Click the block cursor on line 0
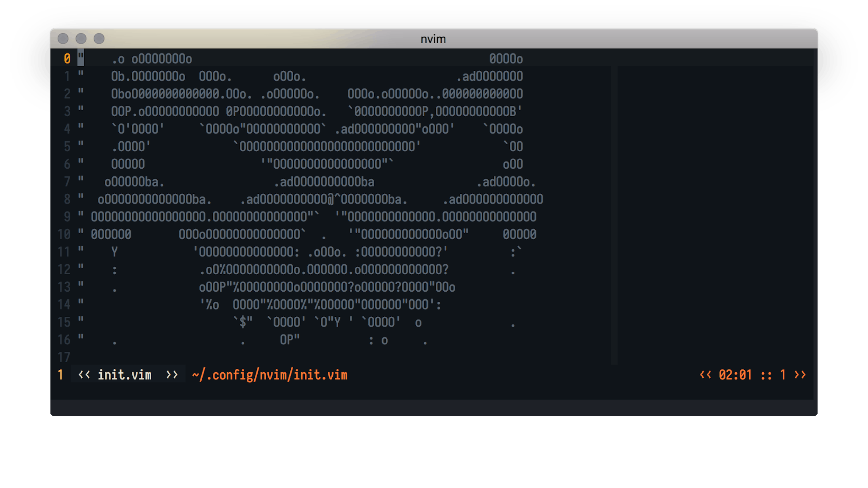This screenshot has height=488, width=868. click(x=81, y=58)
